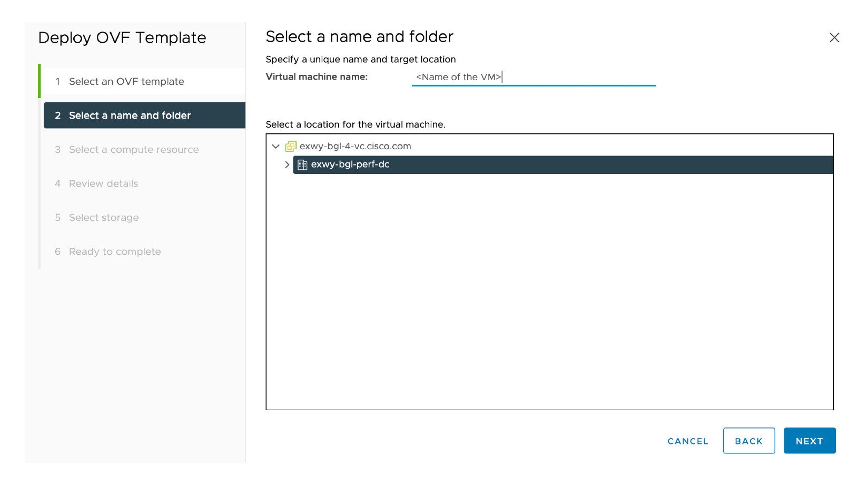Expand the exwy-bgl-perf-dc datacenter node
The height and width of the screenshot is (485, 868).
pyautogui.click(x=287, y=164)
